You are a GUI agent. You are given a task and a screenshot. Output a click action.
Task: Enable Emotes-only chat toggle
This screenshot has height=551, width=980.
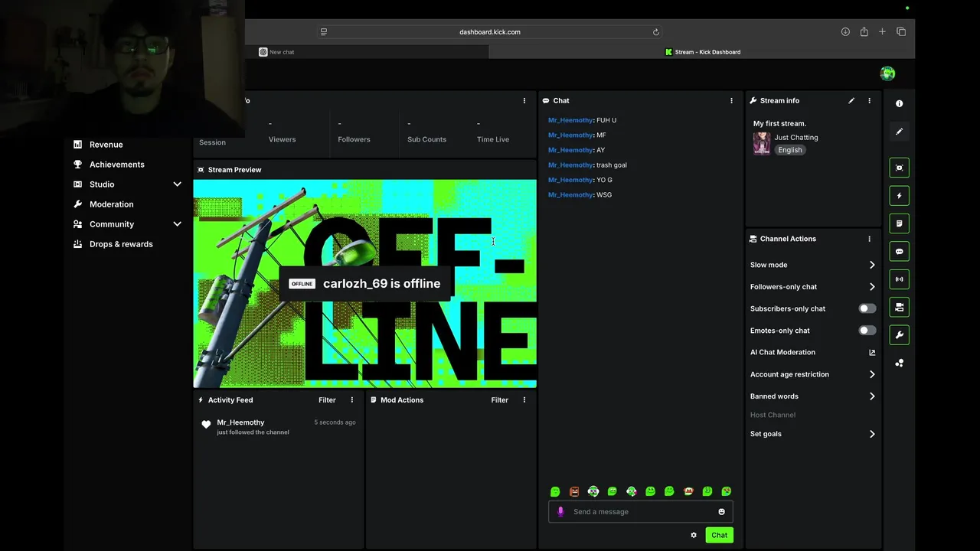pos(867,331)
